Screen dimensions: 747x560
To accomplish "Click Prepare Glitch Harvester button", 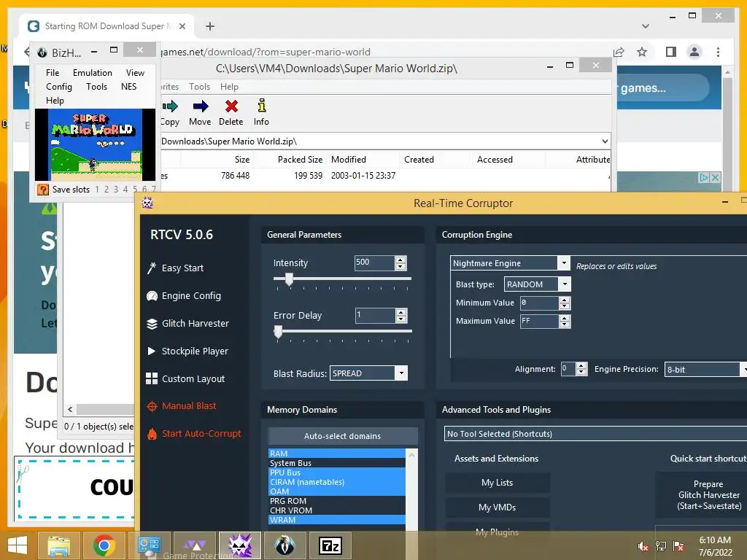I will 709,495.
